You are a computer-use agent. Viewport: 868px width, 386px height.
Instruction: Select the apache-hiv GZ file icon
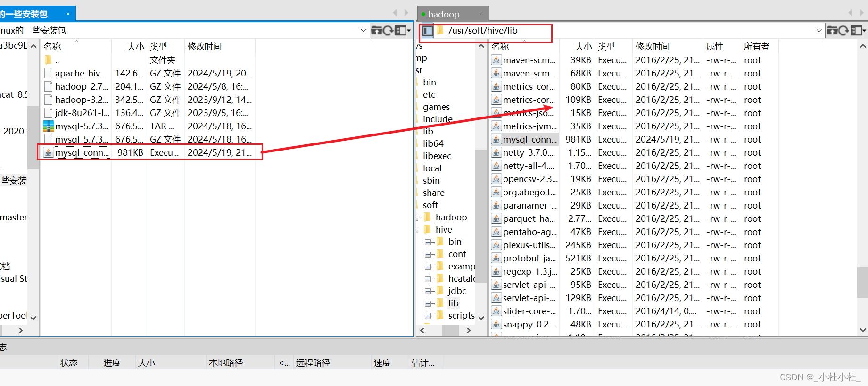pos(48,73)
